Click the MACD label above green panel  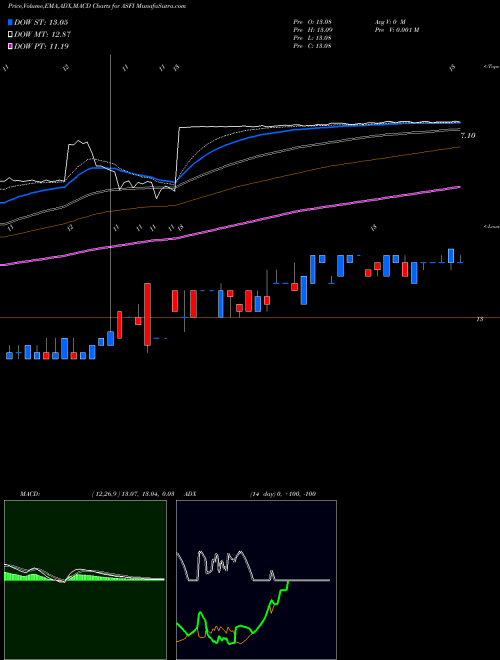click(29, 494)
